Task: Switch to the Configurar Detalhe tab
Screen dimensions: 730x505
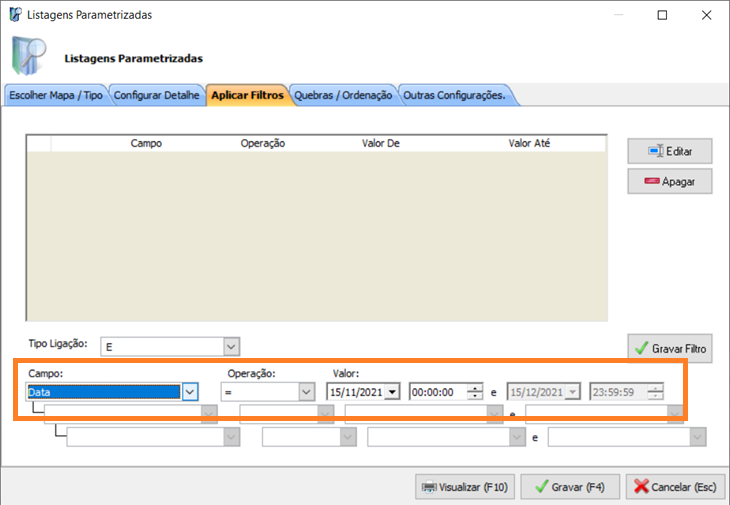Action: click(x=157, y=96)
